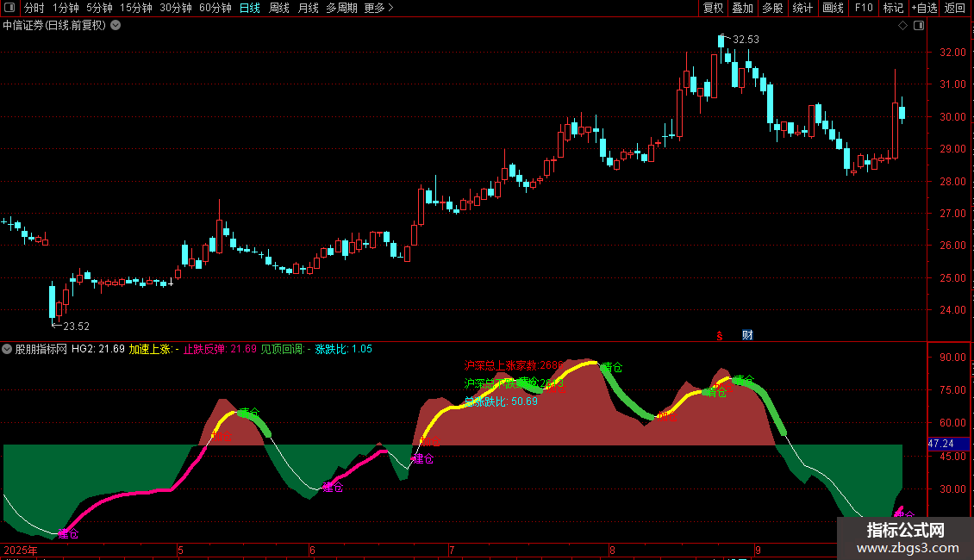Select the 1分钟 period tab
This screenshot has height=560, width=974.
click(x=66, y=8)
